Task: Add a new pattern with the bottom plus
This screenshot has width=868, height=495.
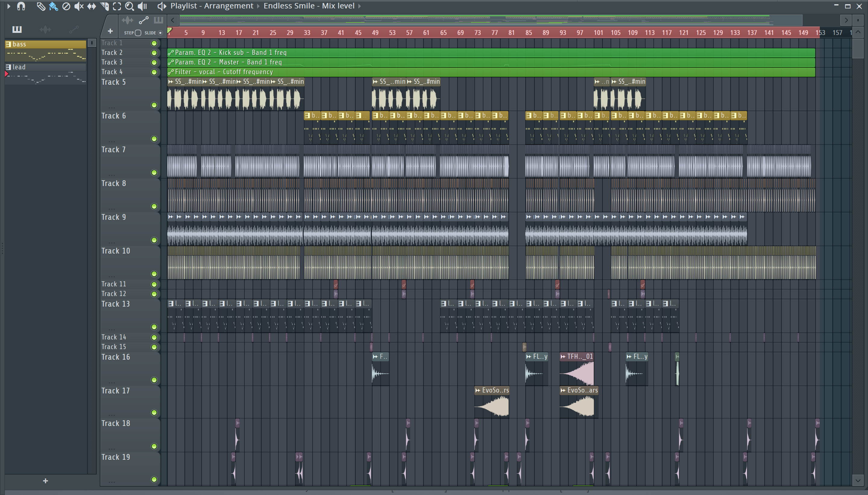Action: coord(46,481)
